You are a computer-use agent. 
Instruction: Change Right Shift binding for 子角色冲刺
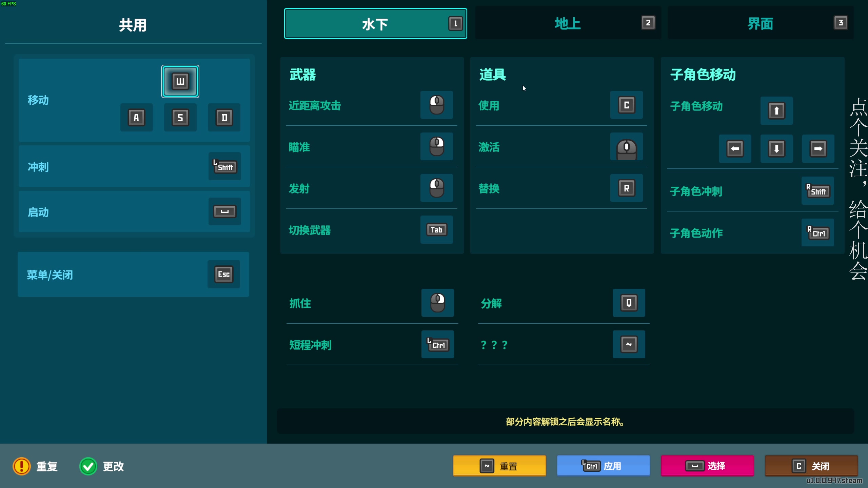tap(818, 191)
